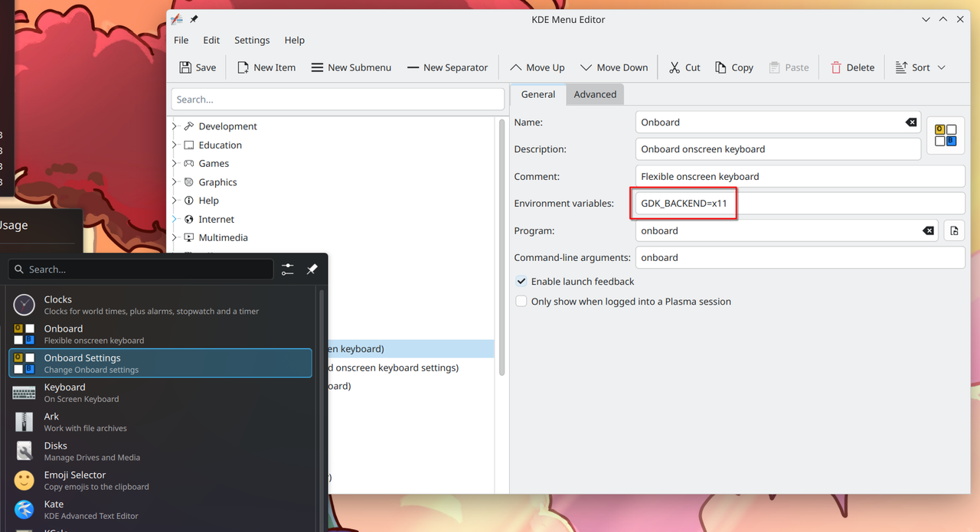Insert a New Separator
The height and width of the screenshot is (532, 980).
coord(447,67)
